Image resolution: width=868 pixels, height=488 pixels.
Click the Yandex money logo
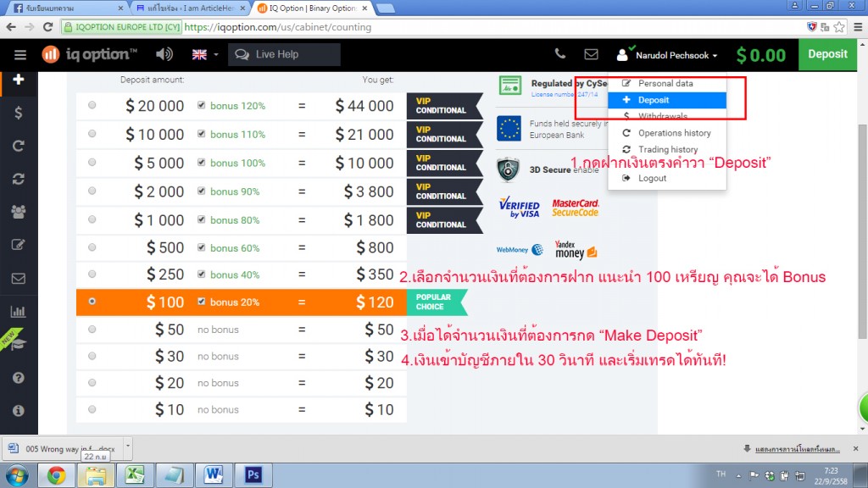[576, 250]
